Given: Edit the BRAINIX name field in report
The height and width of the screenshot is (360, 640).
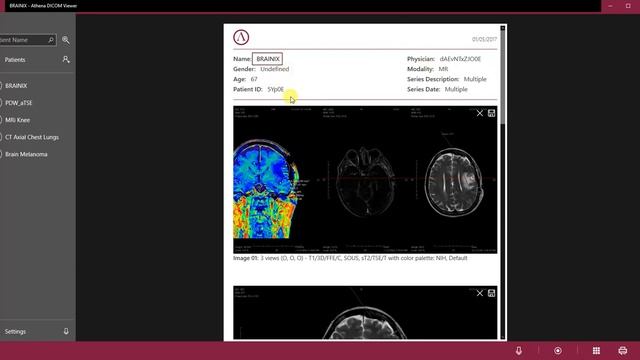Looking at the screenshot, I should 268,59.
